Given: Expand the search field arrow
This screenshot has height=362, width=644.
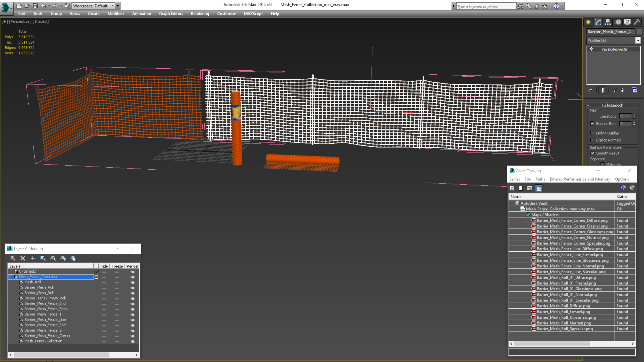Looking at the screenshot, I should coord(454,6).
